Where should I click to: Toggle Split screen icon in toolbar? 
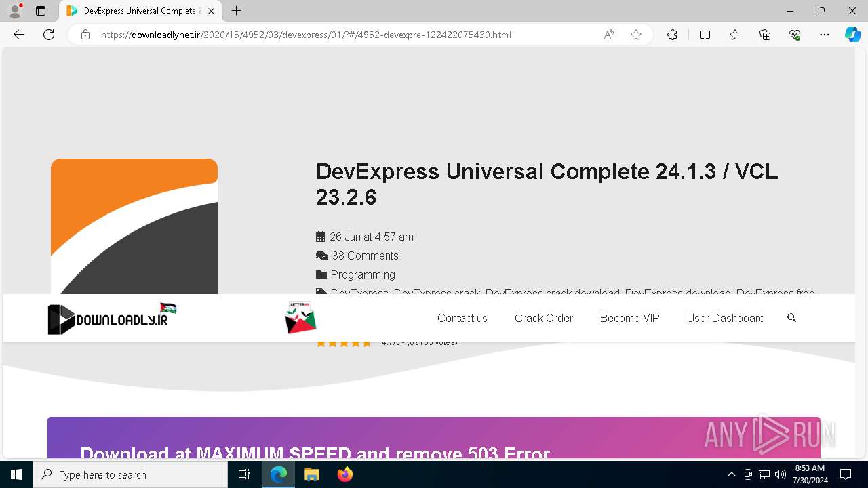pyautogui.click(x=705, y=35)
